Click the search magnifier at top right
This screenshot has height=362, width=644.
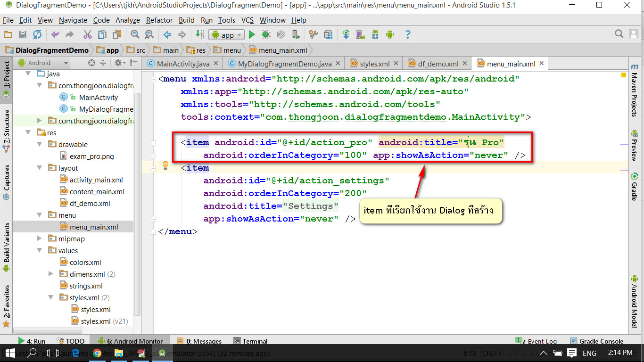(x=619, y=33)
